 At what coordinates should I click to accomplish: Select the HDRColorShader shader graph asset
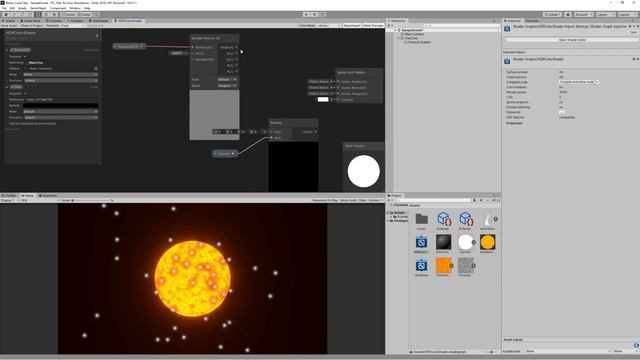(422, 242)
